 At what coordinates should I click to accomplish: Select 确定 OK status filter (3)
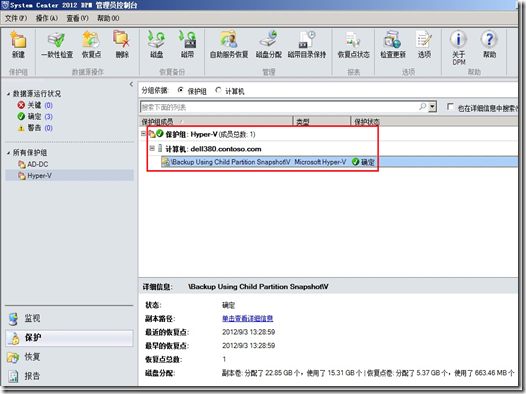click(35, 116)
